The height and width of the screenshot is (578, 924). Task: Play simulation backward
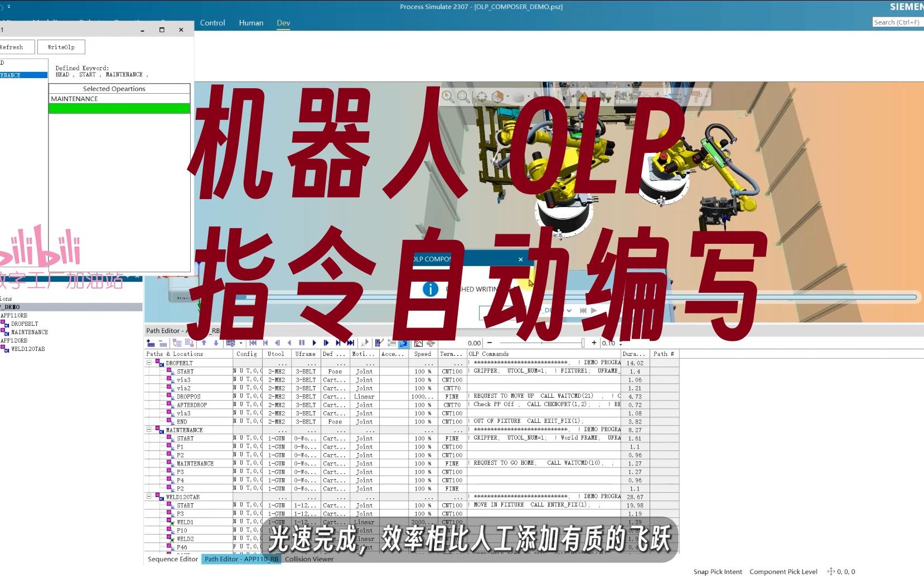pyautogui.click(x=289, y=343)
